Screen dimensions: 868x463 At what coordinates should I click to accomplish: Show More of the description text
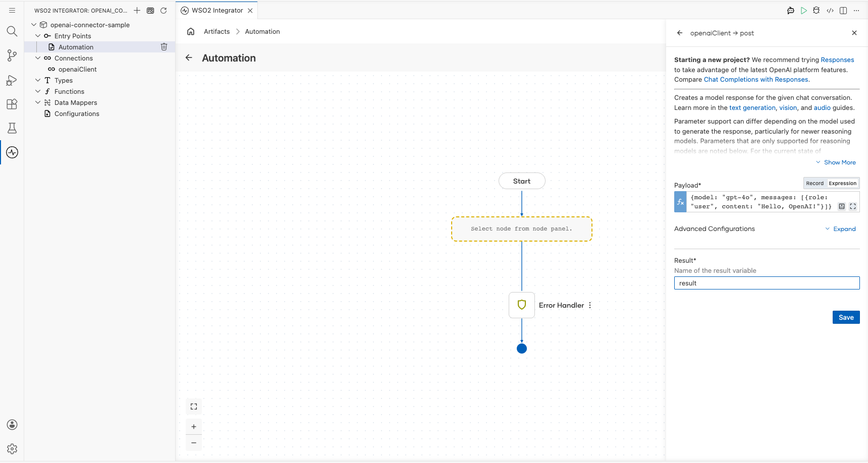coord(836,162)
